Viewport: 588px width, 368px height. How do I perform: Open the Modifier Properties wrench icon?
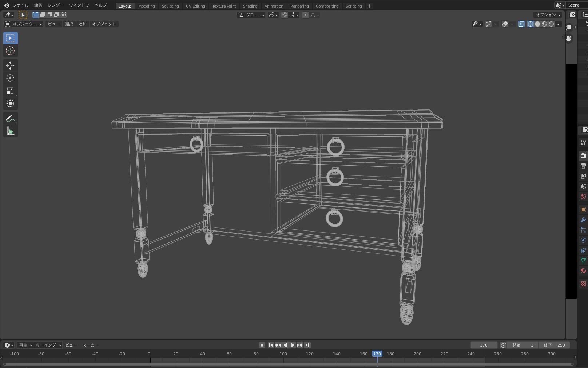coord(583,219)
